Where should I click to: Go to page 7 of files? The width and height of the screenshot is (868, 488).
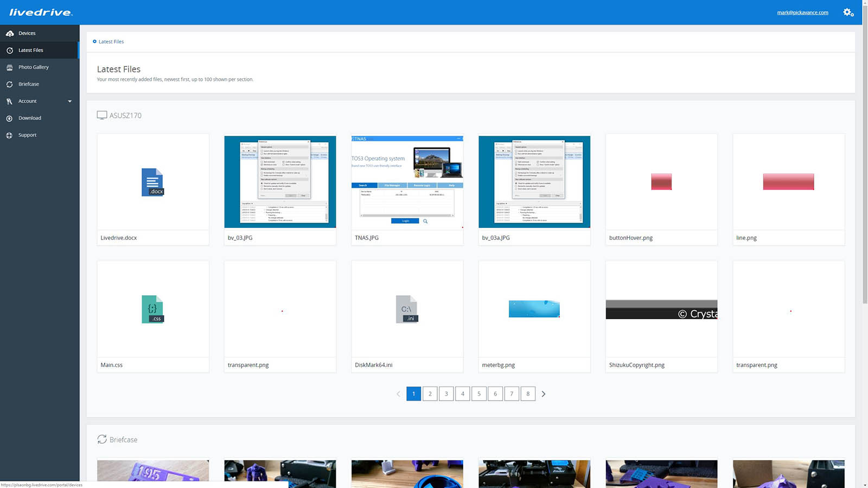511,394
